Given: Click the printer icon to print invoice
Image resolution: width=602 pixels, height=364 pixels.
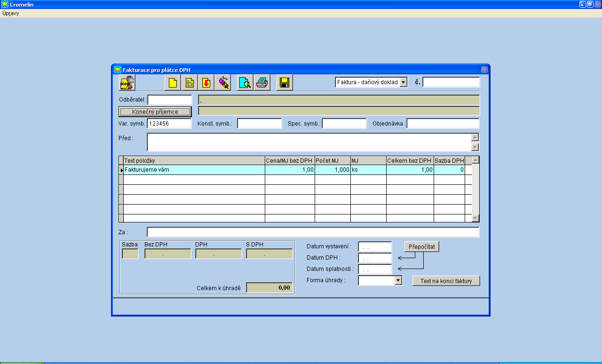Looking at the screenshot, I should (x=262, y=83).
